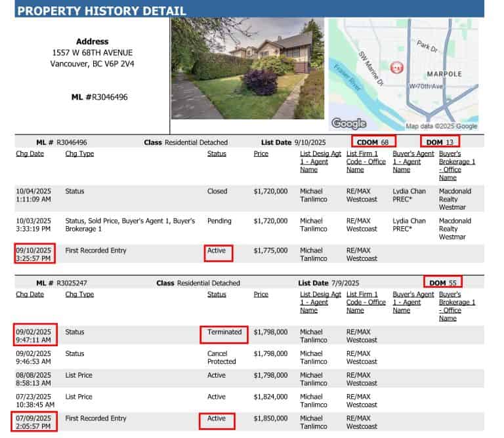Click Buyer's Brokerage 1 header in R3025247 table

457,306
